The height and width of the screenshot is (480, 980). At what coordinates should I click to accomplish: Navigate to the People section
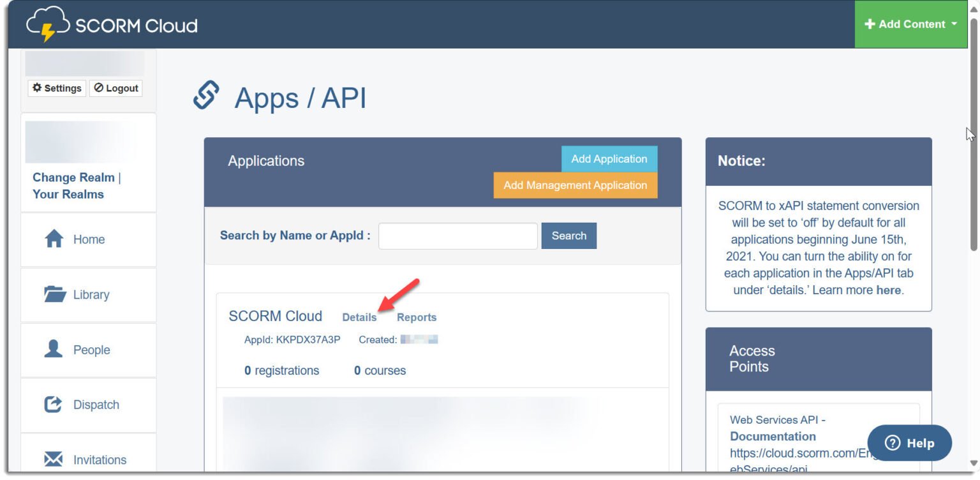point(91,350)
